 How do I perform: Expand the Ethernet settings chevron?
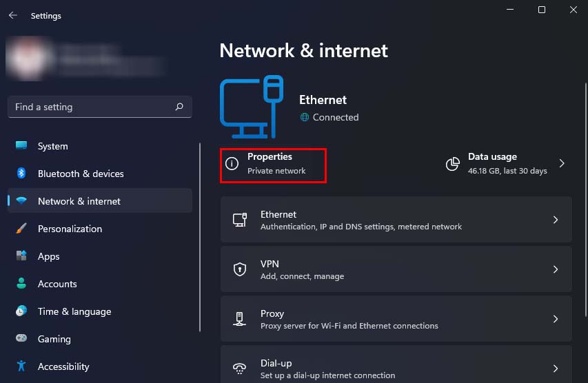click(x=556, y=220)
